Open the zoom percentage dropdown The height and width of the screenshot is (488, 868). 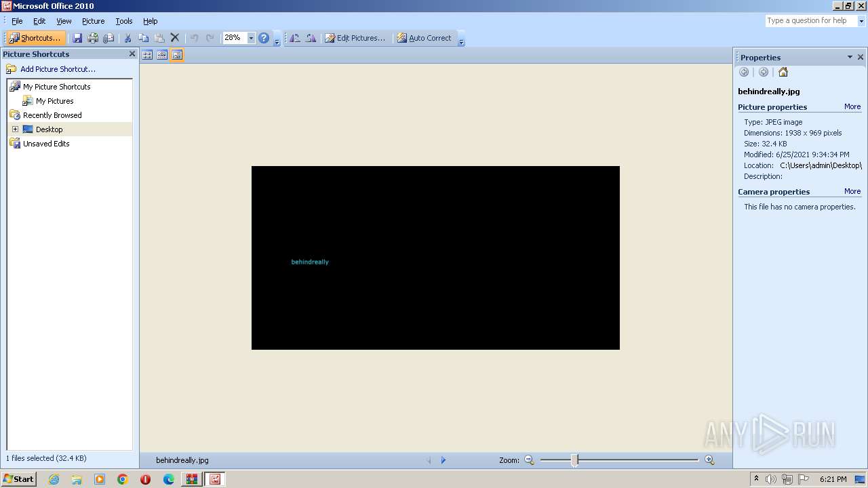pyautogui.click(x=251, y=38)
